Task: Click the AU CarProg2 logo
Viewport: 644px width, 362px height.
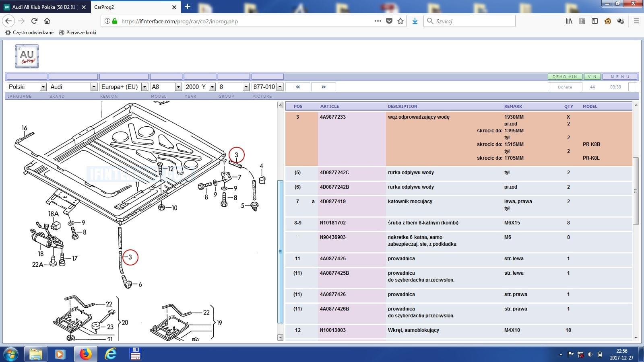Action: 27,56
